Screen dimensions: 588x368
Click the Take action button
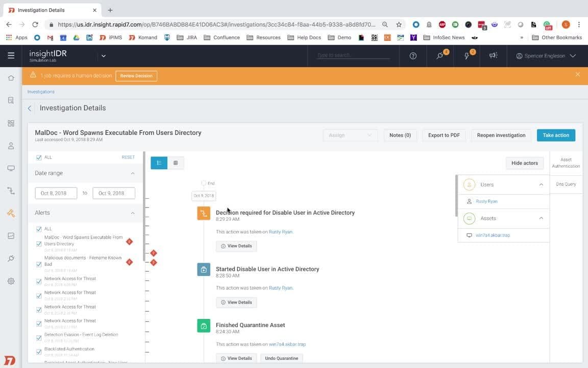[556, 135]
